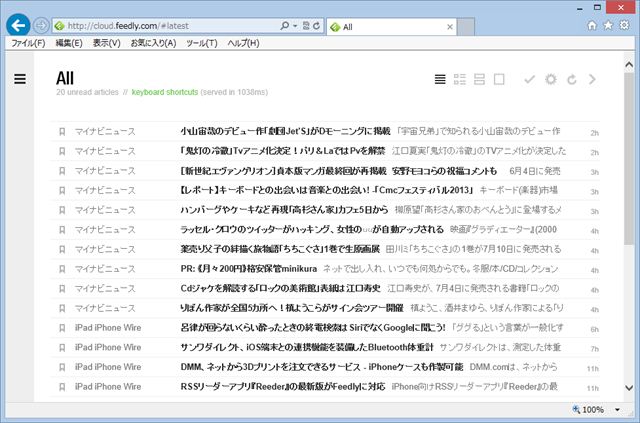Refresh the Feedly feed list
Image resolution: width=640 pixels, height=423 pixels.
pos(572,79)
